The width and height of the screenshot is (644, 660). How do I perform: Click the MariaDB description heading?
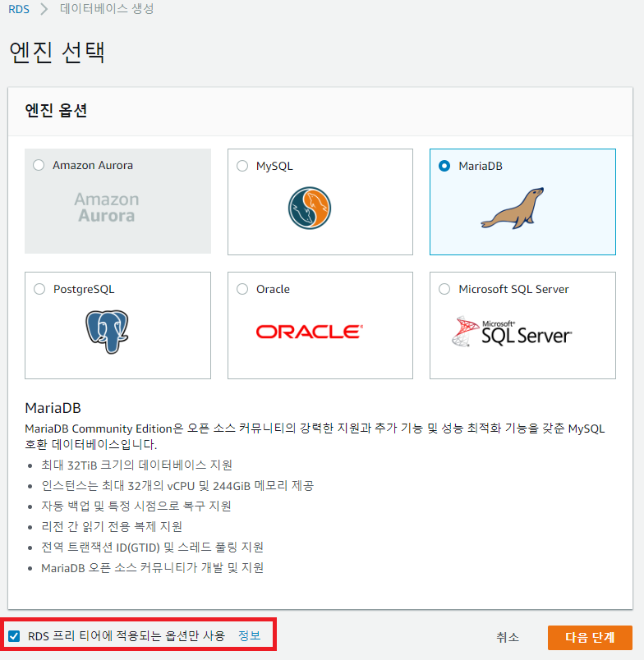(x=53, y=408)
